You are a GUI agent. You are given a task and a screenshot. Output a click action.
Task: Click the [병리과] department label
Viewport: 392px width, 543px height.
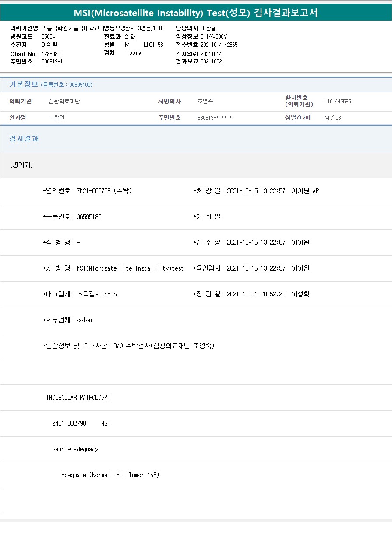(21, 165)
